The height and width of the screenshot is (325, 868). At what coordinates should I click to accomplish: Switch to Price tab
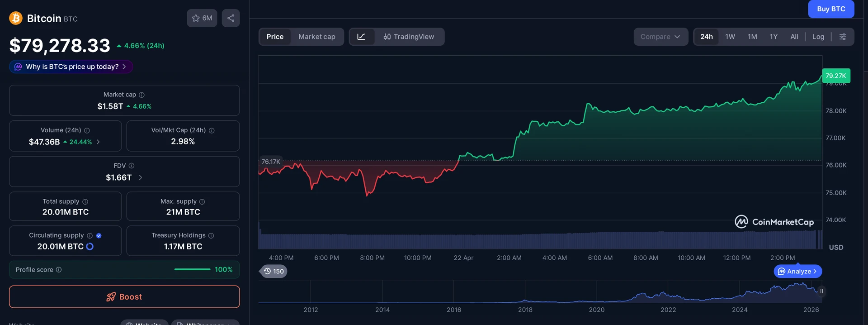[x=275, y=37]
